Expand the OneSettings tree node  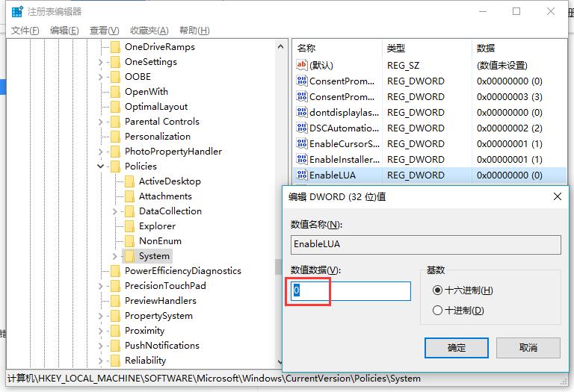click(x=101, y=62)
